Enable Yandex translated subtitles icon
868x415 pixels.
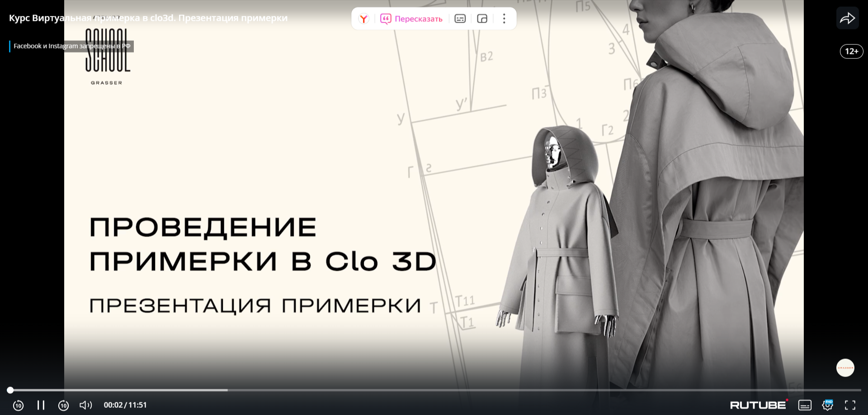[460, 19]
